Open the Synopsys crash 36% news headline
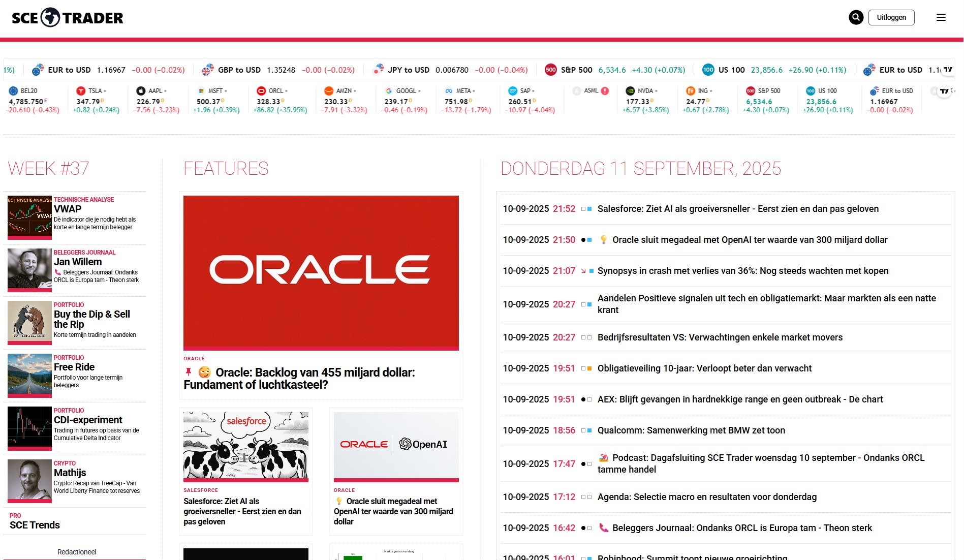The image size is (964, 560). (x=743, y=271)
